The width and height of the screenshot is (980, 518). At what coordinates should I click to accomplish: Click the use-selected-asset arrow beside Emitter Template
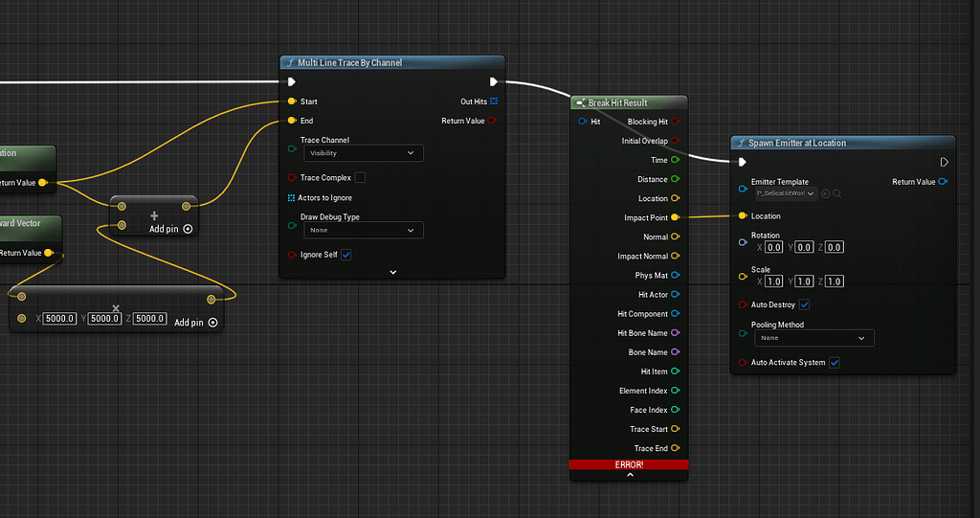pos(825,193)
